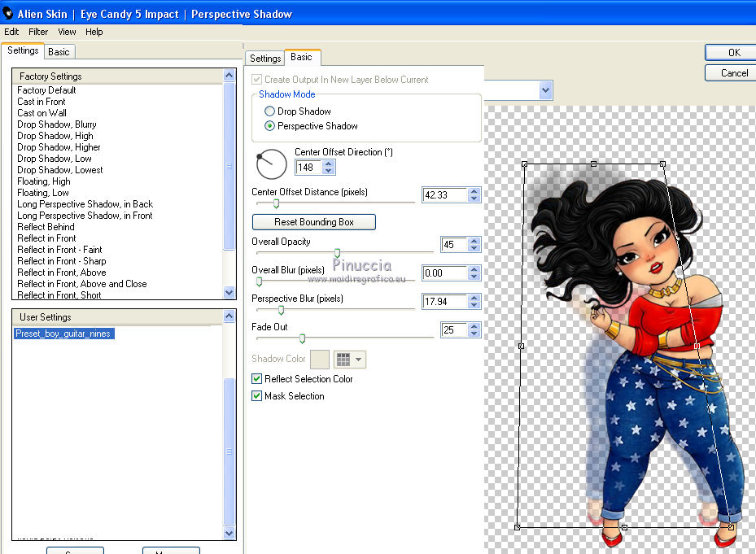Click top-middle bounding box handle in preview
The width and height of the screenshot is (756, 554).
[593, 164]
